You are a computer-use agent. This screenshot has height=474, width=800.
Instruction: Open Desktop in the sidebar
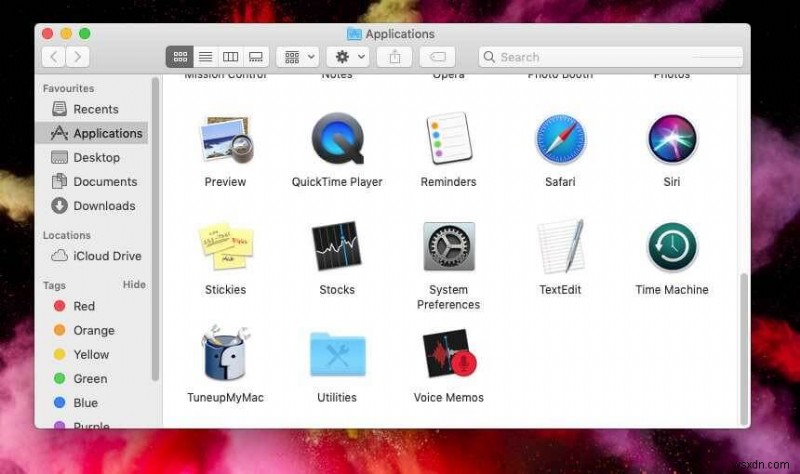[x=92, y=158]
